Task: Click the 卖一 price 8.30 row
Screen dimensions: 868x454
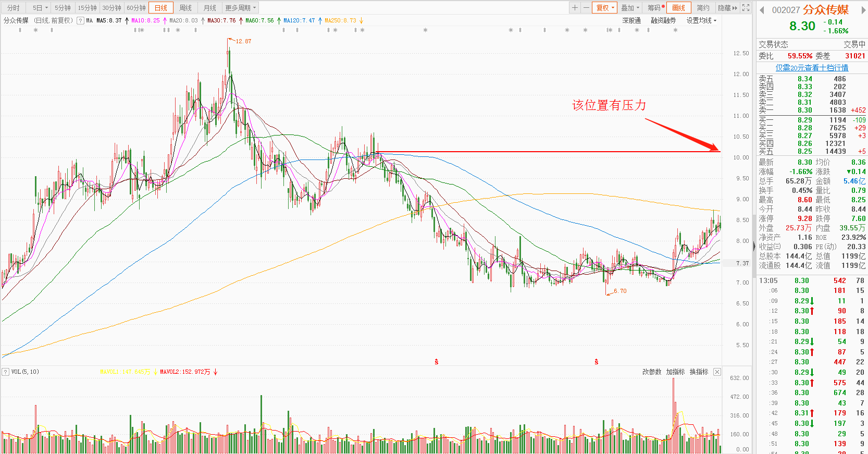Action: [812, 111]
